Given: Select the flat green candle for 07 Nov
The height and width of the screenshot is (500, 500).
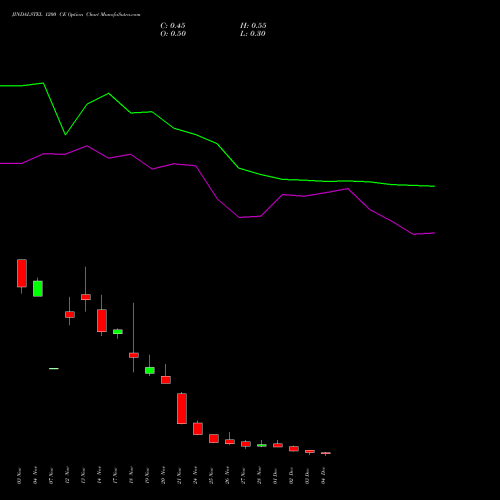Looking at the screenshot, I should pos(54,369).
